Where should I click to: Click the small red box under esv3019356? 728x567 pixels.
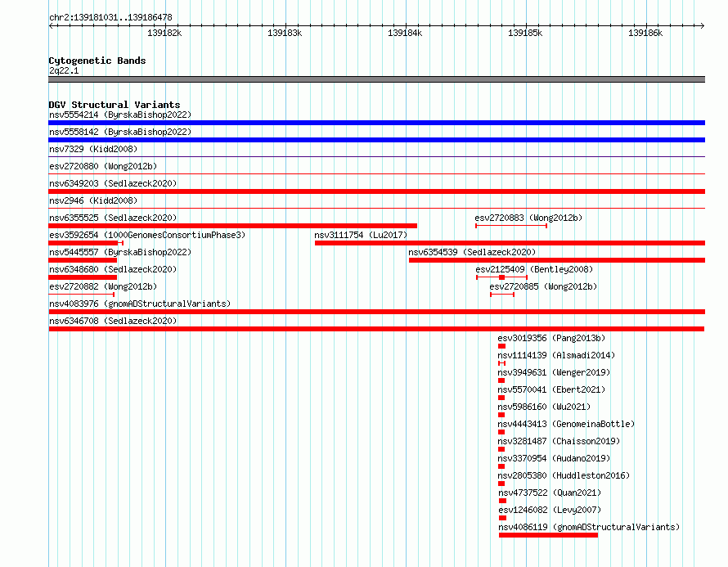tap(502, 346)
